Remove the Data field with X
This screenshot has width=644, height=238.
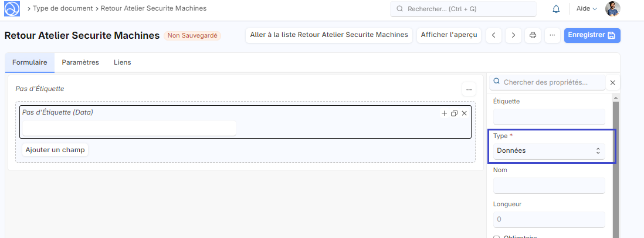click(x=465, y=113)
